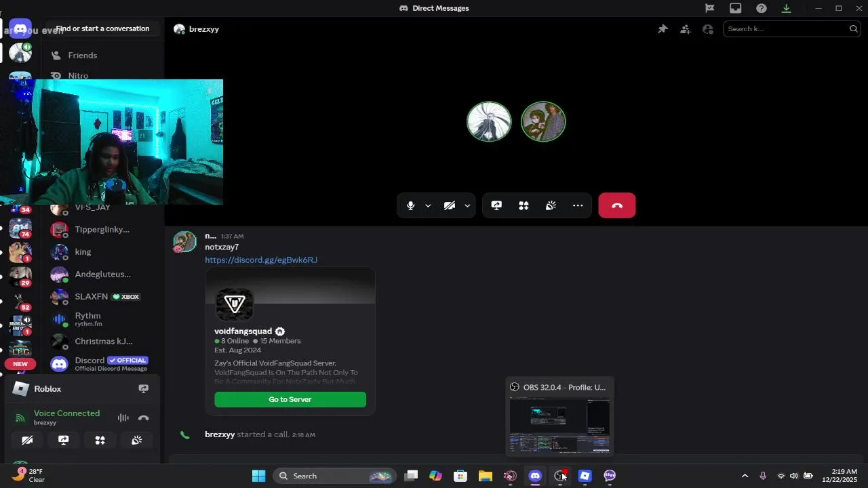This screenshot has width=868, height=488.
Task: Open the quests flag icon
Action: (x=709, y=8)
